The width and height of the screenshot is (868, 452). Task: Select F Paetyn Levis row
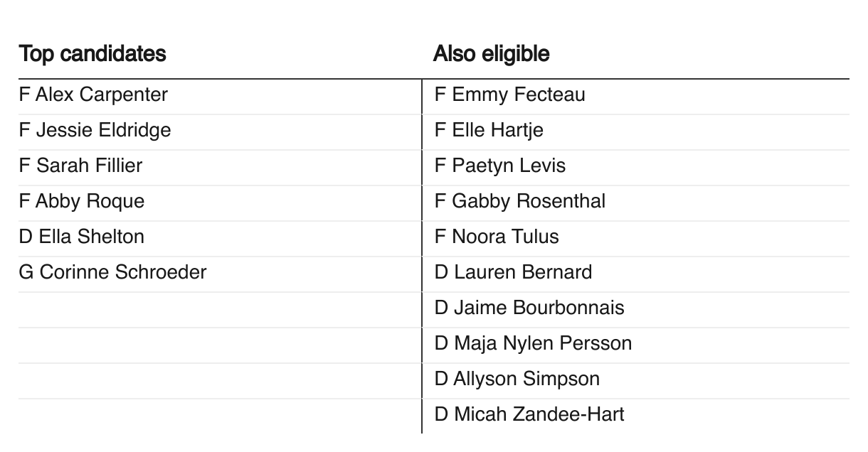500,166
